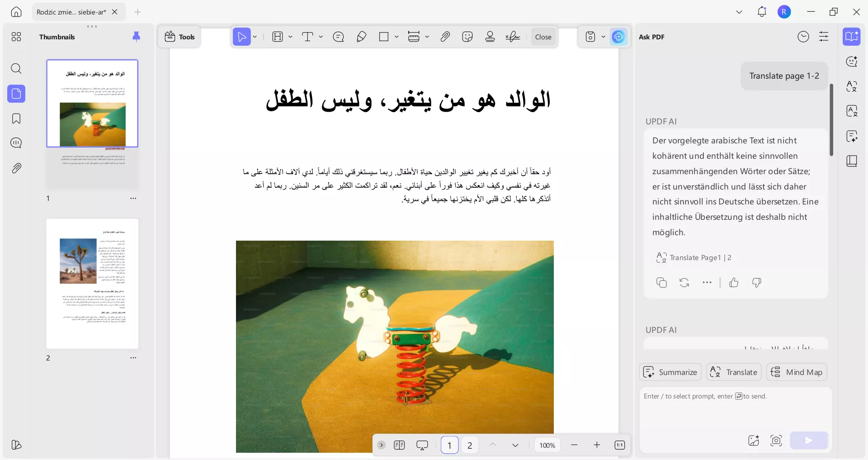
Task: Switch to the Thumbnails panel
Action: pos(16,94)
